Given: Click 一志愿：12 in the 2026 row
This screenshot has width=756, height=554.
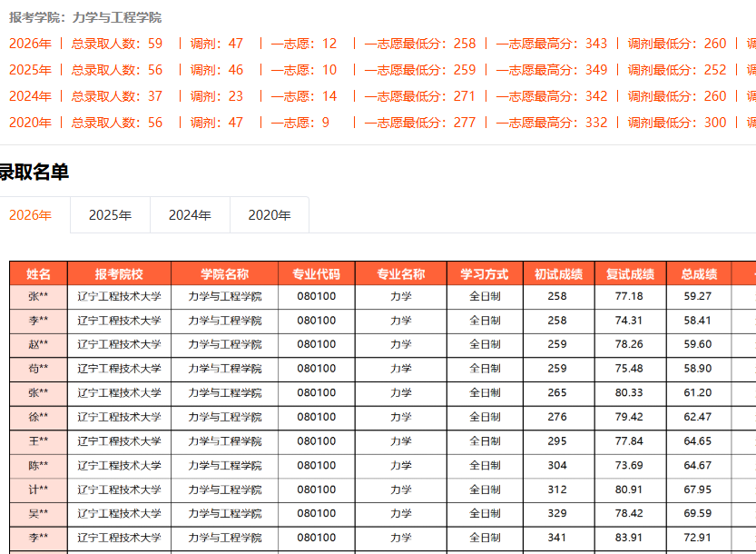Looking at the screenshot, I should (x=304, y=44).
